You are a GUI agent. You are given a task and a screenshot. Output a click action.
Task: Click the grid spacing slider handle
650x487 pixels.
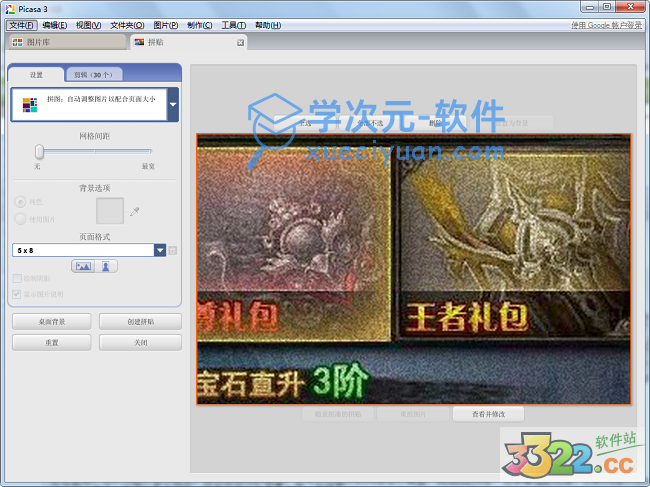point(39,152)
